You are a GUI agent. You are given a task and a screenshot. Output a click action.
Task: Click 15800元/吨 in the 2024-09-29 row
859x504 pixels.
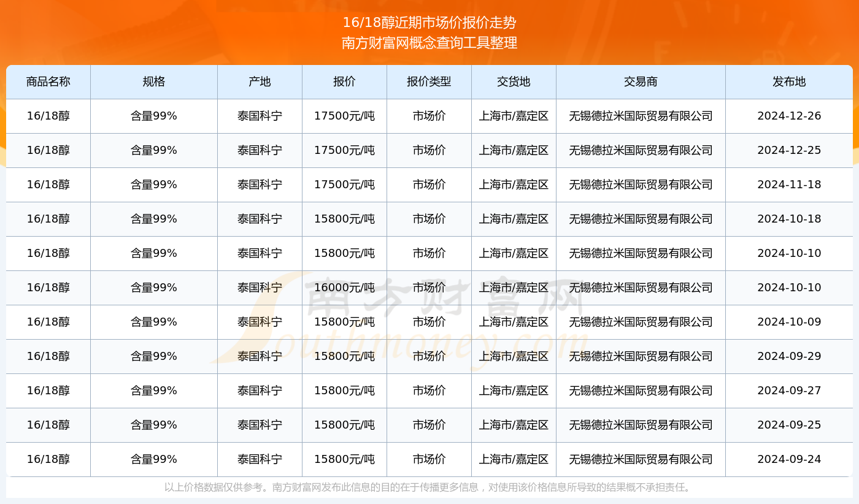[344, 356]
